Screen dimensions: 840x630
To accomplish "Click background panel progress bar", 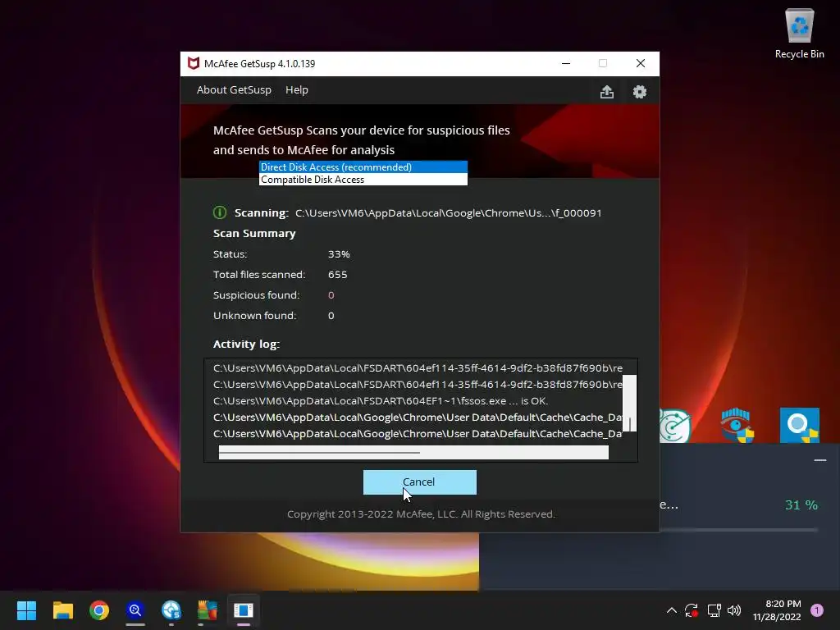I will pyautogui.click(x=739, y=530).
